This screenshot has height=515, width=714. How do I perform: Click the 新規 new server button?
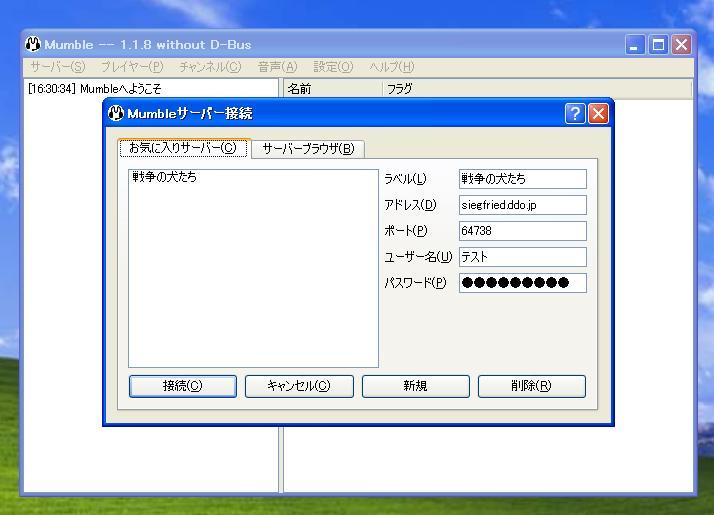(x=415, y=386)
